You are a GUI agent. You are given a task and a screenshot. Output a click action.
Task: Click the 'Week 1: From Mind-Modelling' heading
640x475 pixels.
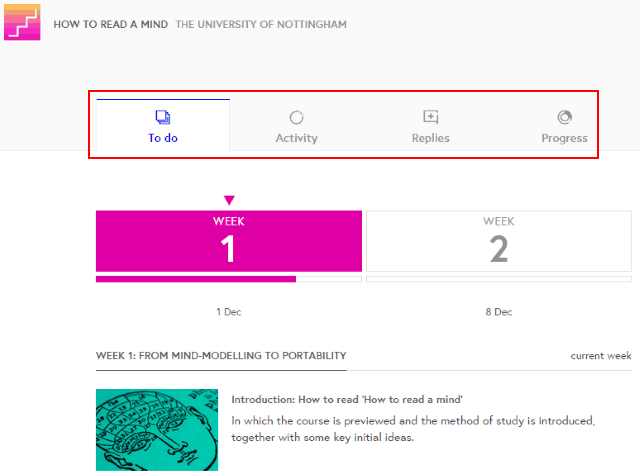(221, 355)
